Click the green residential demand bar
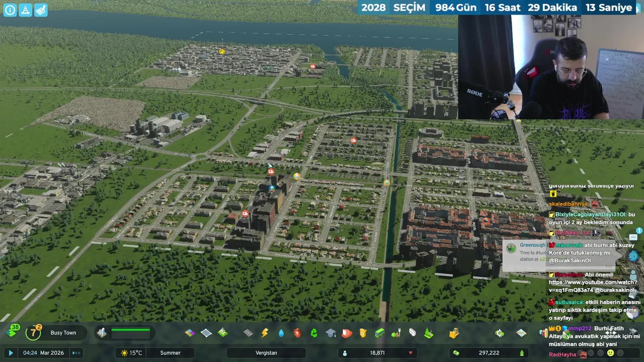The height and width of the screenshot is (362, 644). [130, 330]
